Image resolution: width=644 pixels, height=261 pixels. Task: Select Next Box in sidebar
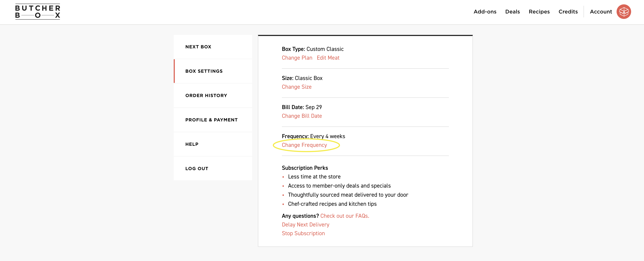click(198, 47)
